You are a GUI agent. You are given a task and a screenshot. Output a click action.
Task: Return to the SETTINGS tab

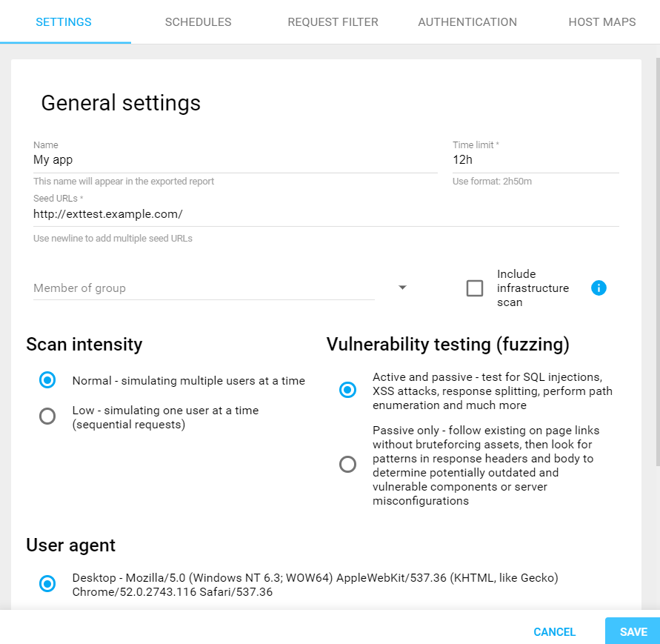click(x=64, y=21)
